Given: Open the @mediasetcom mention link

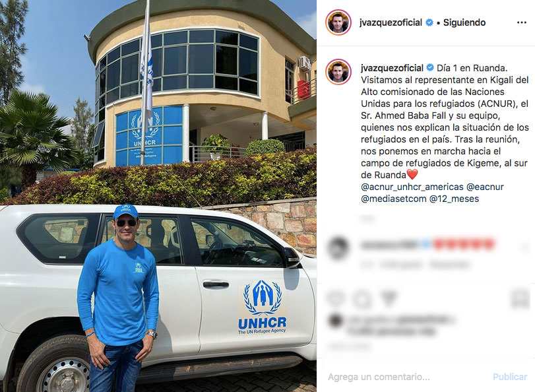Looking at the screenshot, I should coord(393,199).
